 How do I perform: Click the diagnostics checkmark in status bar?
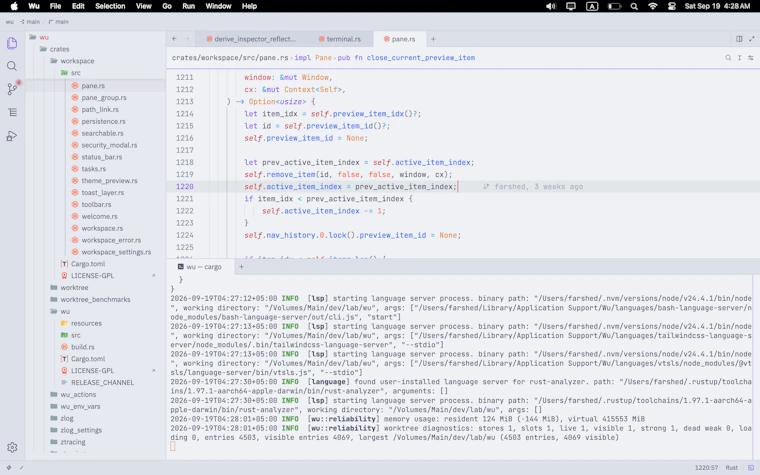pyautogui.click(x=21, y=468)
